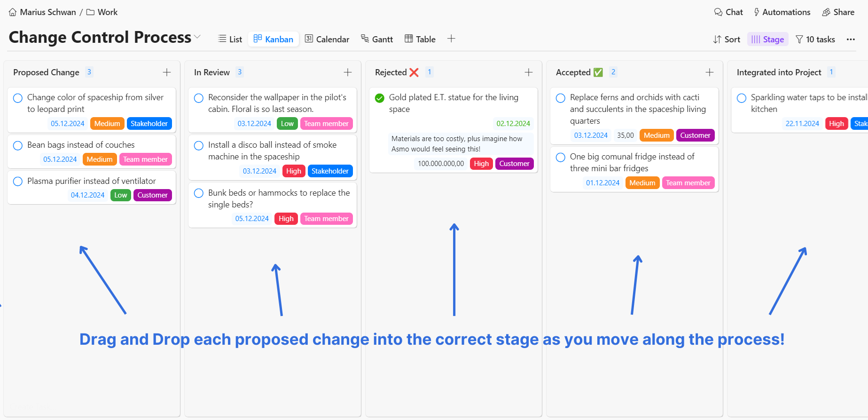Open the Sort options
Viewport: 868px width, 420px height.
(x=727, y=40)
